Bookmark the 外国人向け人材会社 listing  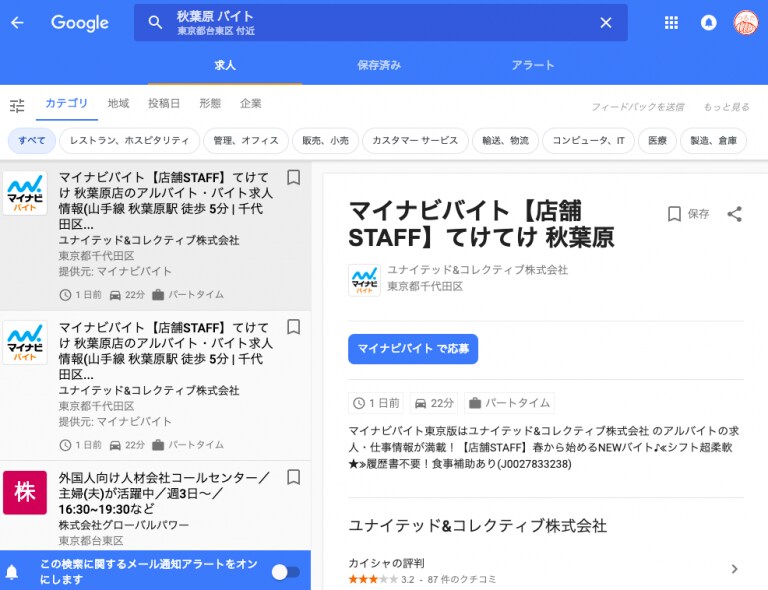pyautogui.click(x=293, y=477)
